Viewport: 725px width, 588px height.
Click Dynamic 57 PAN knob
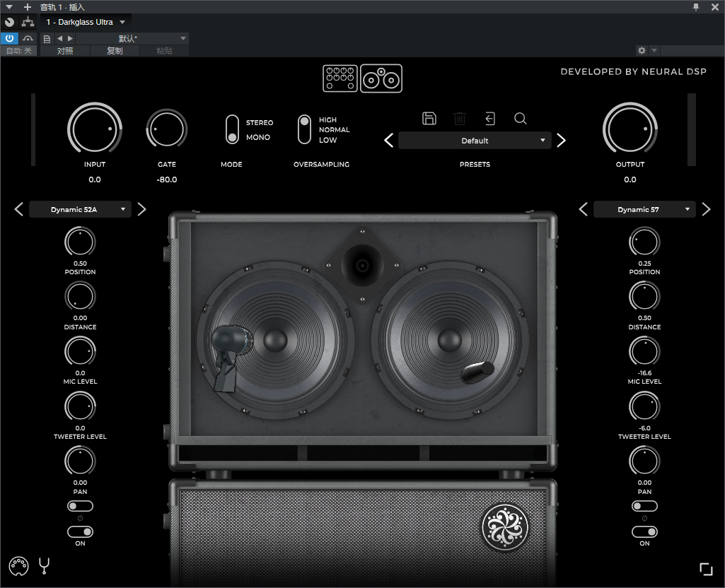click(644, 461)
